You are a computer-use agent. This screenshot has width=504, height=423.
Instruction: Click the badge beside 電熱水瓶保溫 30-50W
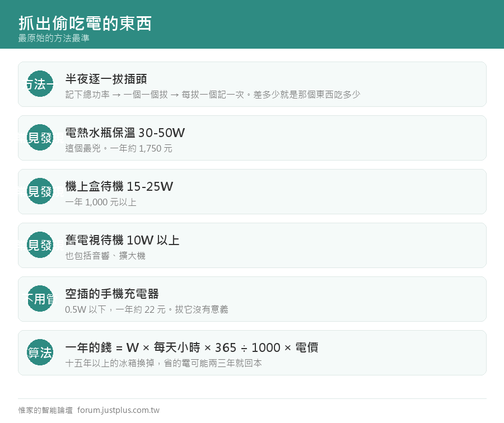[40, 138]
